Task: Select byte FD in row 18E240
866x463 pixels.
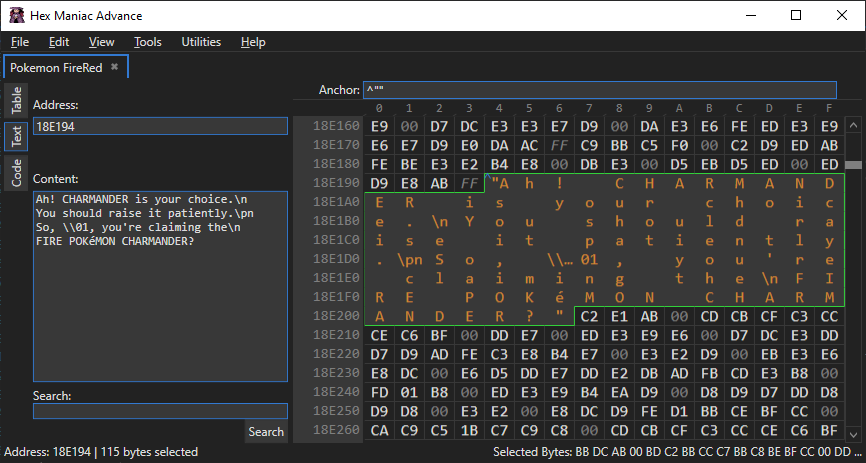Action: click(x=379, y=392)
